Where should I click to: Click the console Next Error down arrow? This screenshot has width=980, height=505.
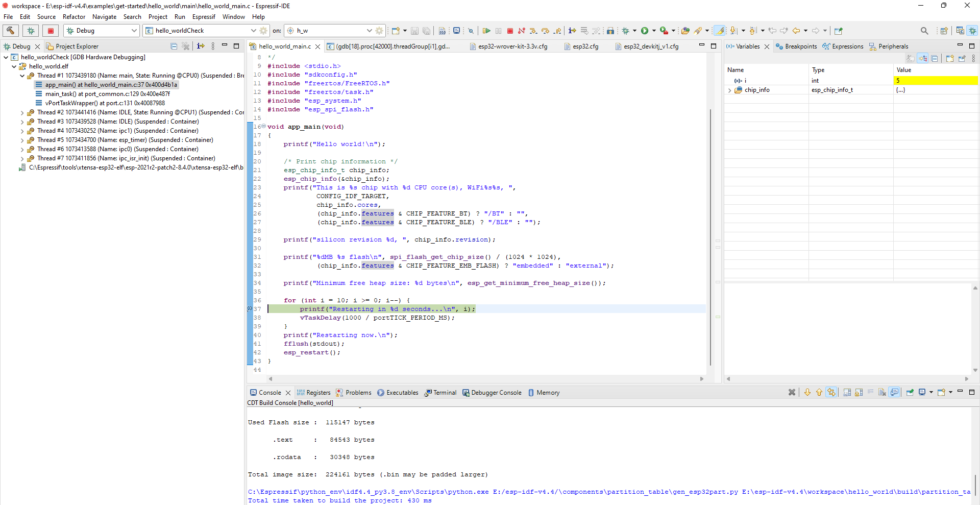pyautogui.click(x=807, y=392)
